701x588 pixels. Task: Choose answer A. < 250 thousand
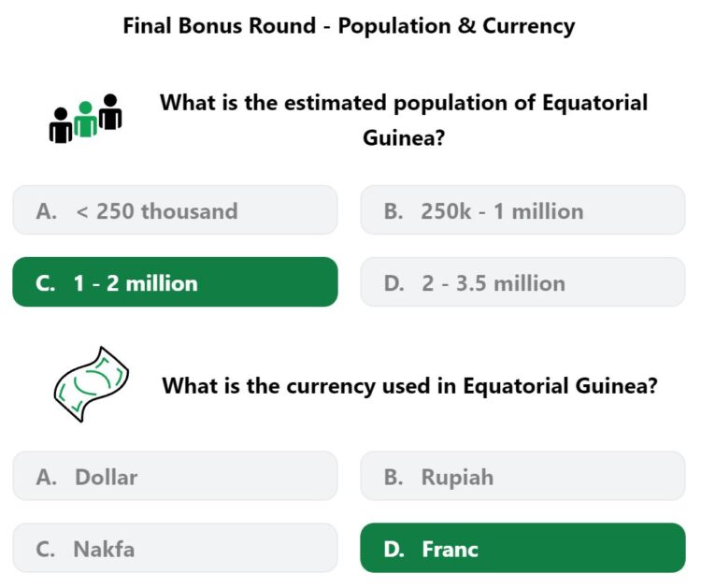tap(176, 210)
